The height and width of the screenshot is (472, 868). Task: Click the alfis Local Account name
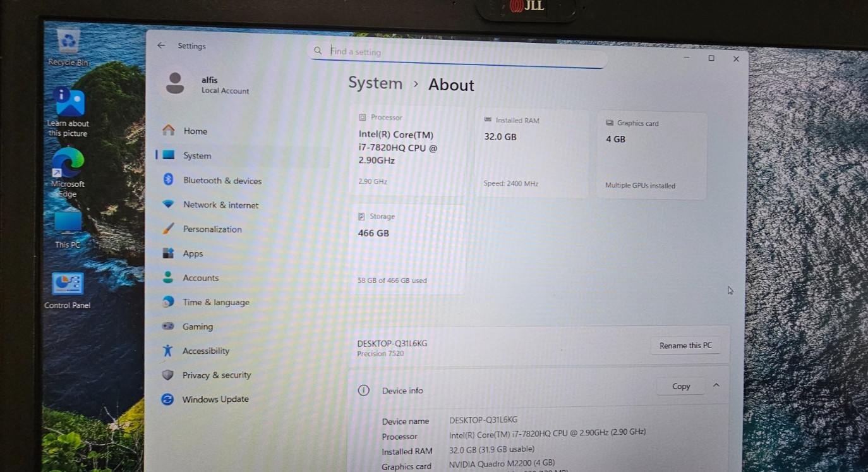[x=225, y=85]
